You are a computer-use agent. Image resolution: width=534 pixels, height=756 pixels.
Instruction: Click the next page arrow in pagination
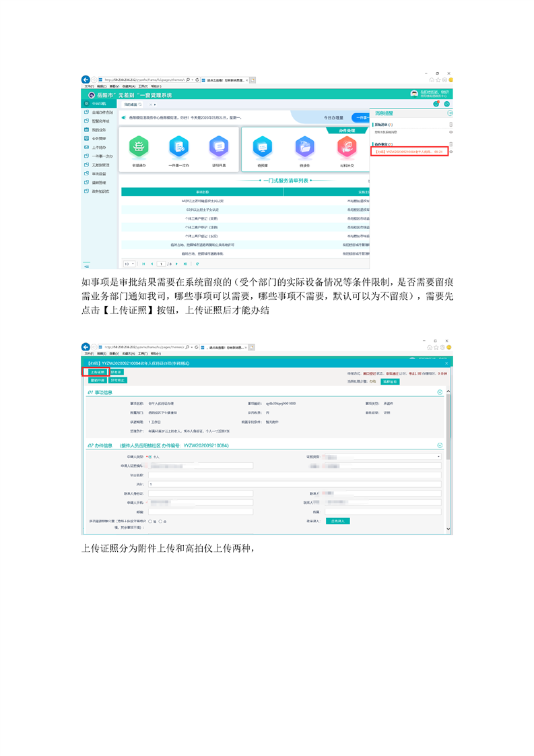(178, 263)
